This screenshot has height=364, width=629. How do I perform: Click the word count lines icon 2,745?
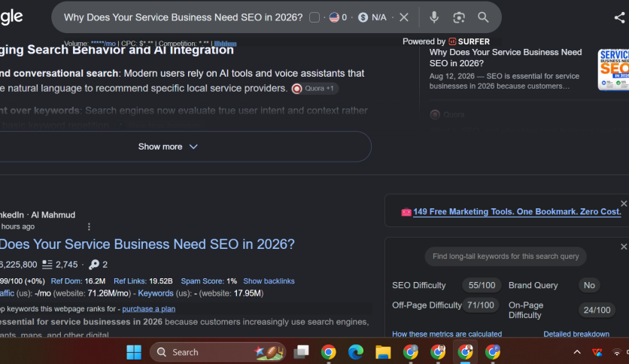click(x=47, y=265)
